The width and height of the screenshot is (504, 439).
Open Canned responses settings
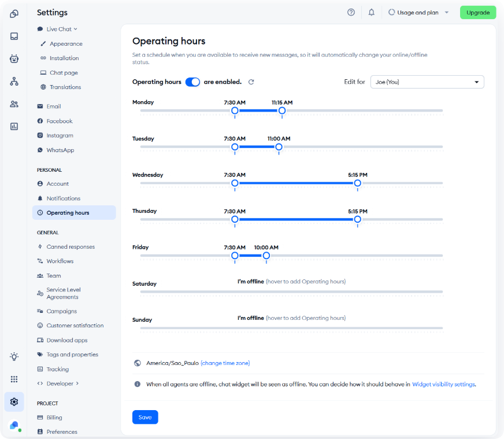click(x=70, y=247)
